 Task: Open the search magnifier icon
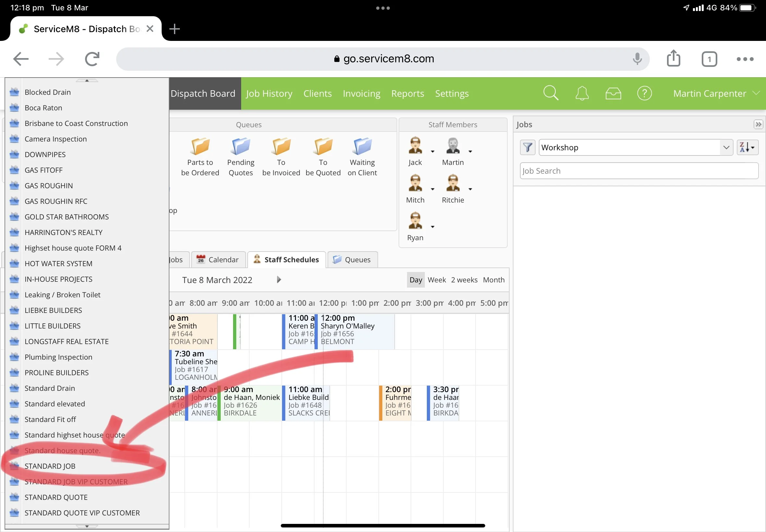(x=550, y=93)
